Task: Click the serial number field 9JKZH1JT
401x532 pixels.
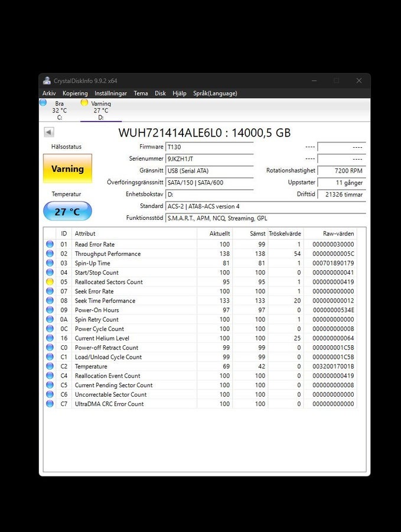Action: 210,159
